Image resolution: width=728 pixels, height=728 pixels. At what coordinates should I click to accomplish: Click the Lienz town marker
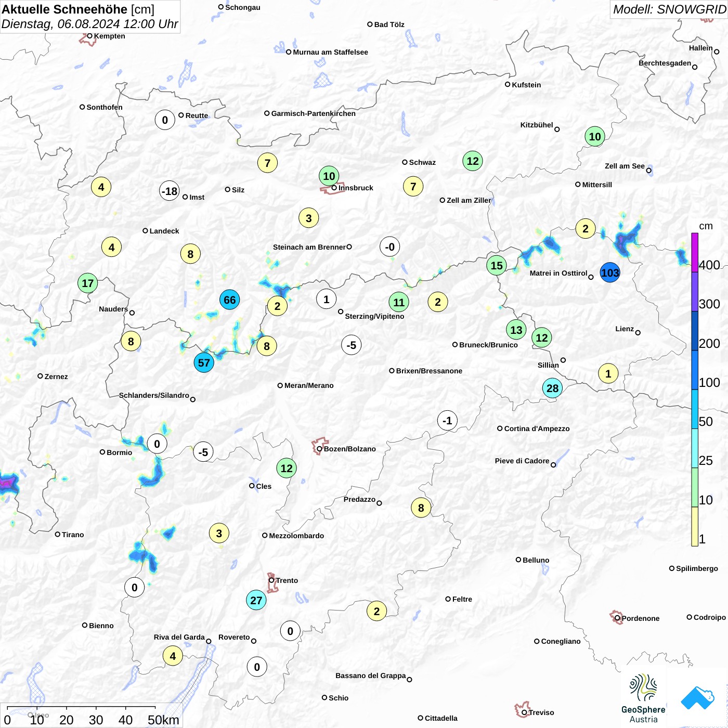click(x=638, y=332)
